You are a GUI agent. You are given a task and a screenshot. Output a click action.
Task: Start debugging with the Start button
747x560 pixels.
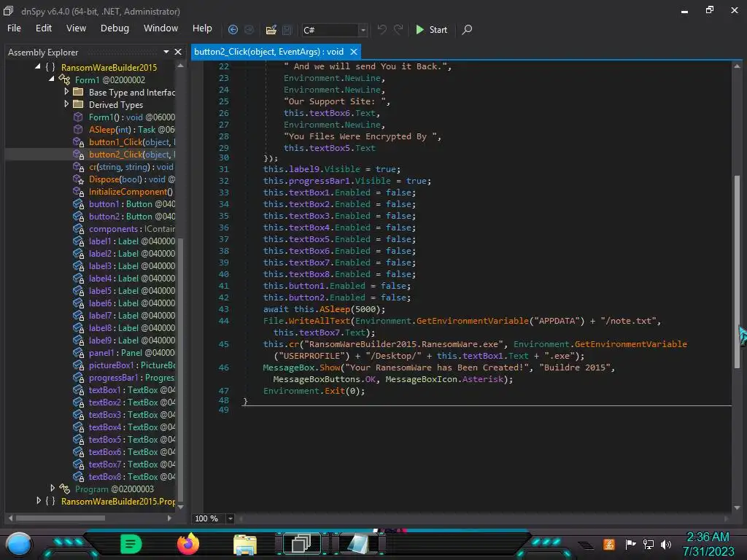tap(431, 29)
